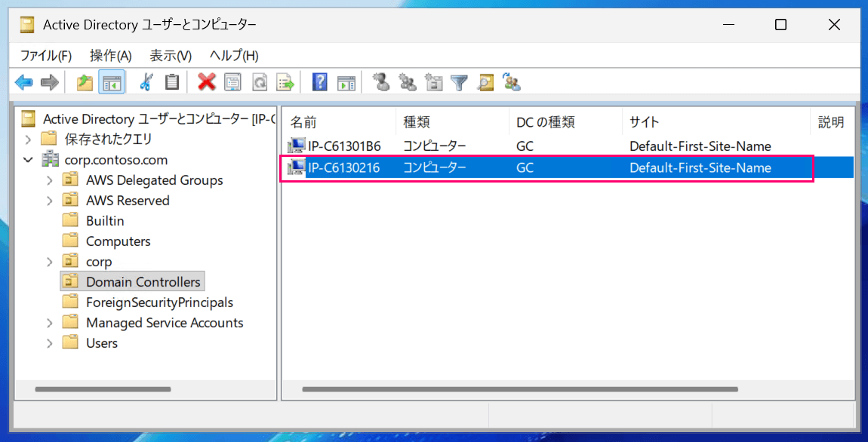
Task: Click GC in the IP-C61301B6 row
Action: pyautogui.click(x=525, y=146)
